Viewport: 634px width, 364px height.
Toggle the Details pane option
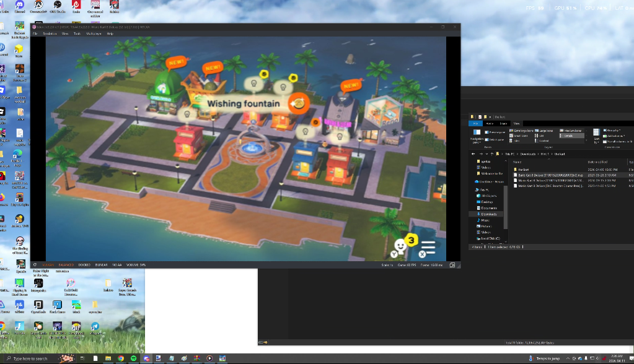495,140
